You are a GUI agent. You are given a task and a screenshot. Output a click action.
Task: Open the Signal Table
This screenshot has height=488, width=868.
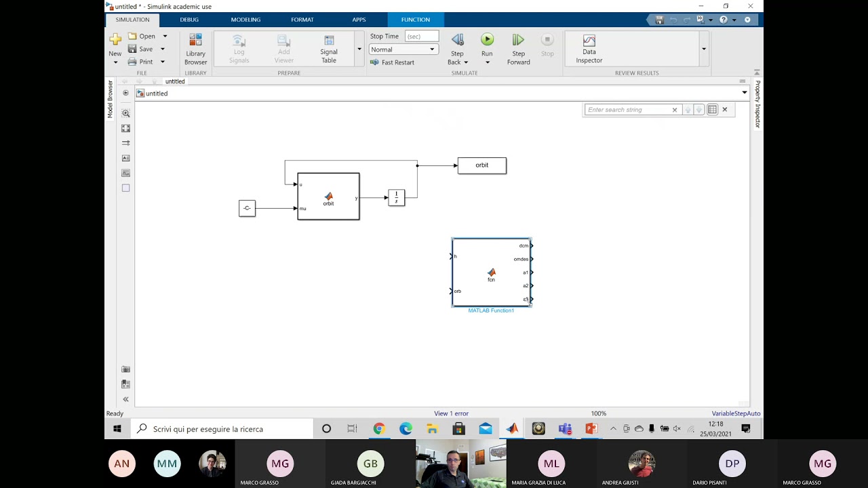click(x=329, y=49)
